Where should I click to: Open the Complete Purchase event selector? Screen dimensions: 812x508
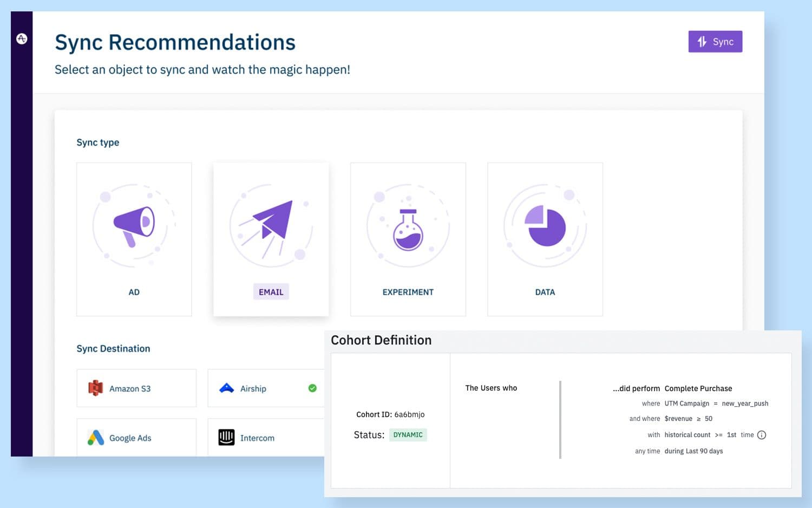tap(698, 388)
